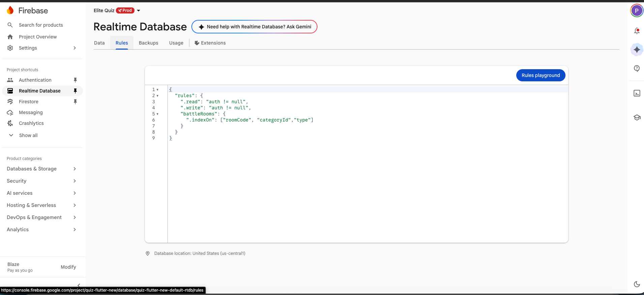Open the notifications bell icon
Viewport: 644px width, 295px height.
click(x=637, y=31)
